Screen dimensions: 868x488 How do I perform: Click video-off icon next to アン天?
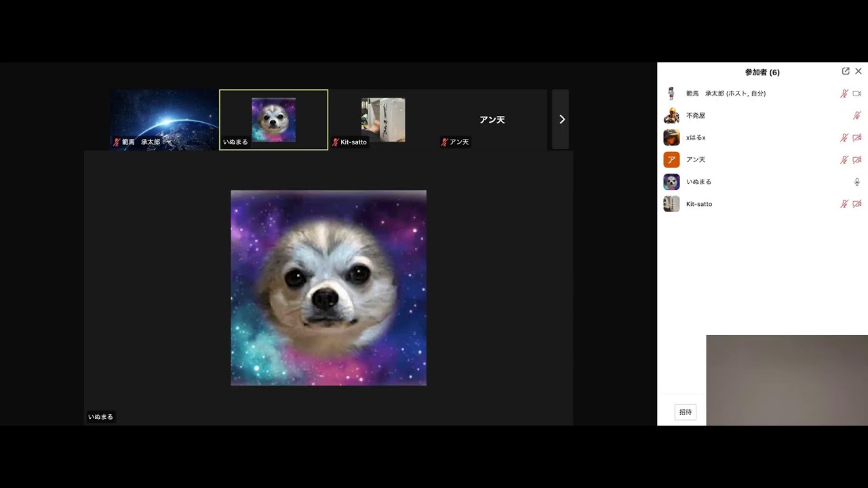(857, 160)
